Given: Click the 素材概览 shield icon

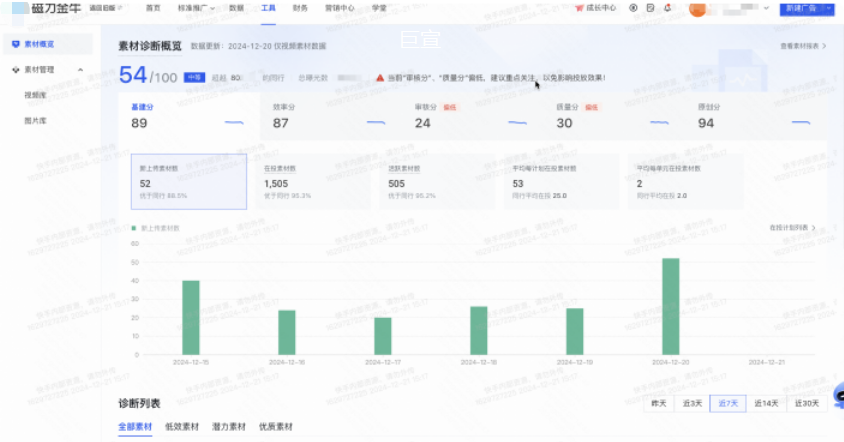Looking at the screenshot, I should (x=16, y=44).
